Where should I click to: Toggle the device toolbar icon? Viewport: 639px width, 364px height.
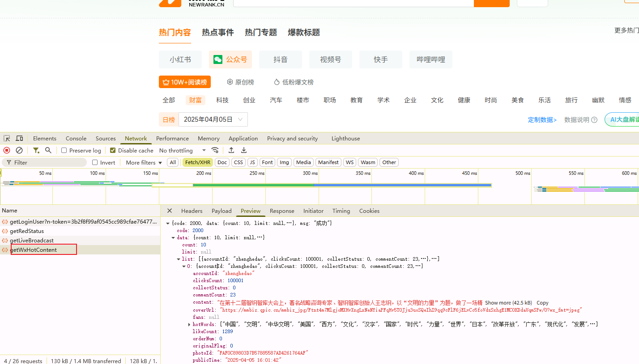[19, 139]
